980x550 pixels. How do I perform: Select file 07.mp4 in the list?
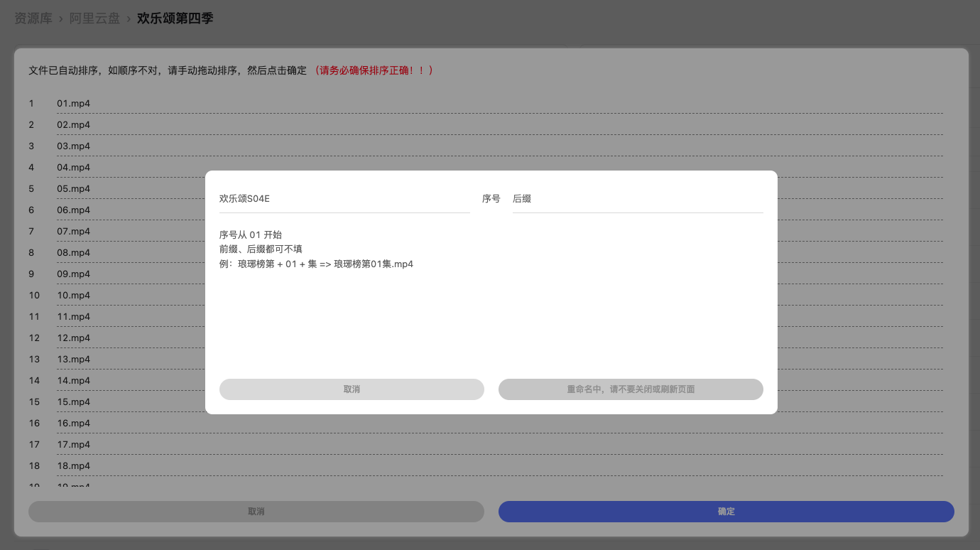[74, 232]
